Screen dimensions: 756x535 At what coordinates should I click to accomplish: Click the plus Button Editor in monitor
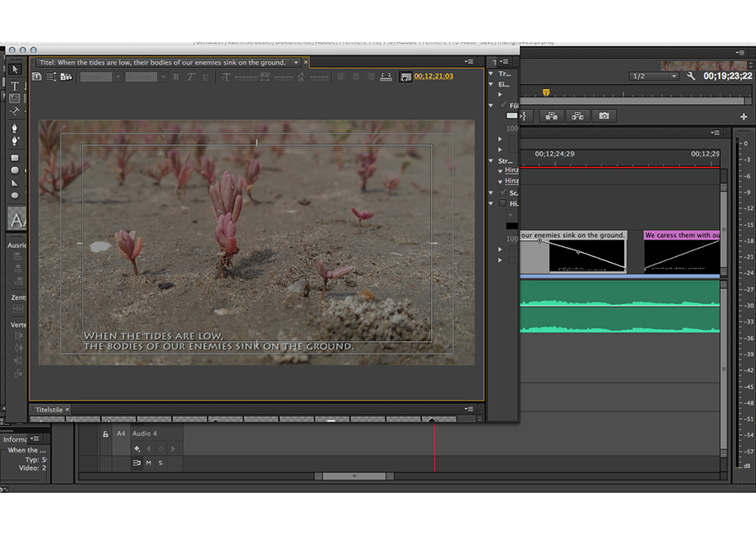click(743, 117)
